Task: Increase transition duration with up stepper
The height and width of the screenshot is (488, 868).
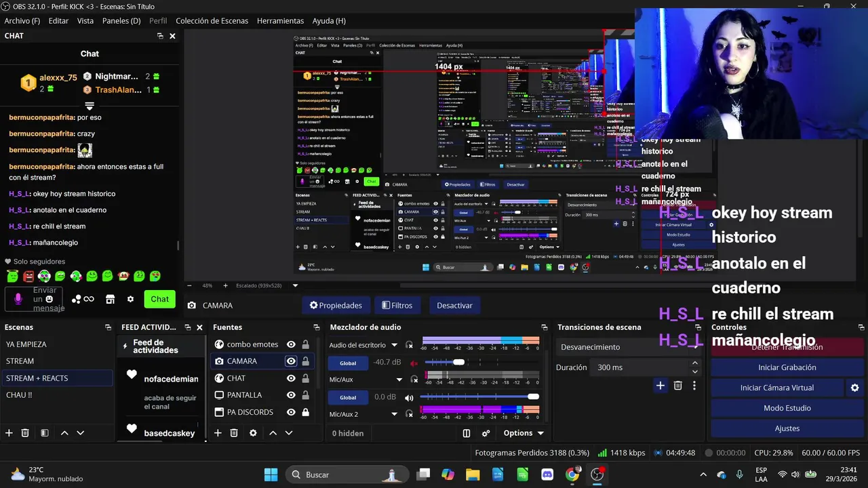Action: [x=694, y=363]
